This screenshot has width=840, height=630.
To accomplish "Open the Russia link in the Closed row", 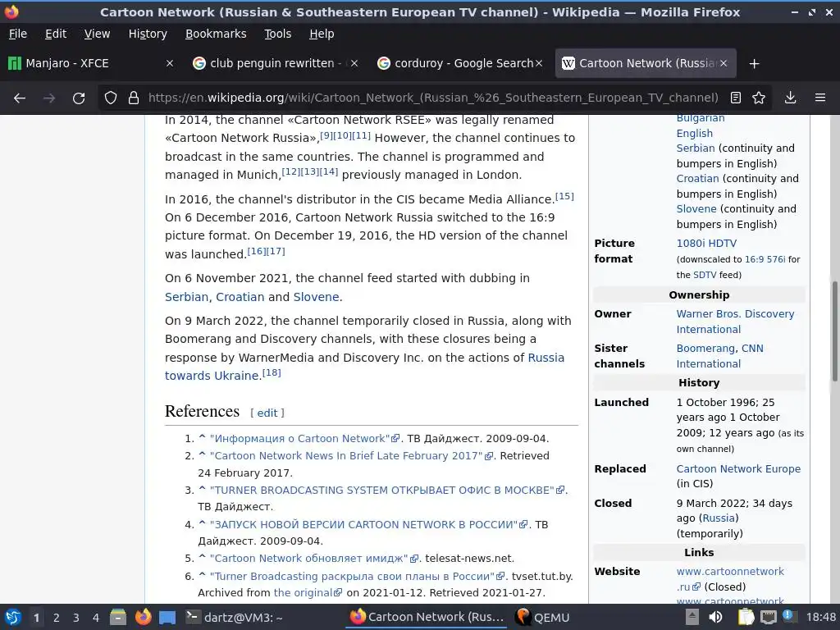I will click(719, 518).
